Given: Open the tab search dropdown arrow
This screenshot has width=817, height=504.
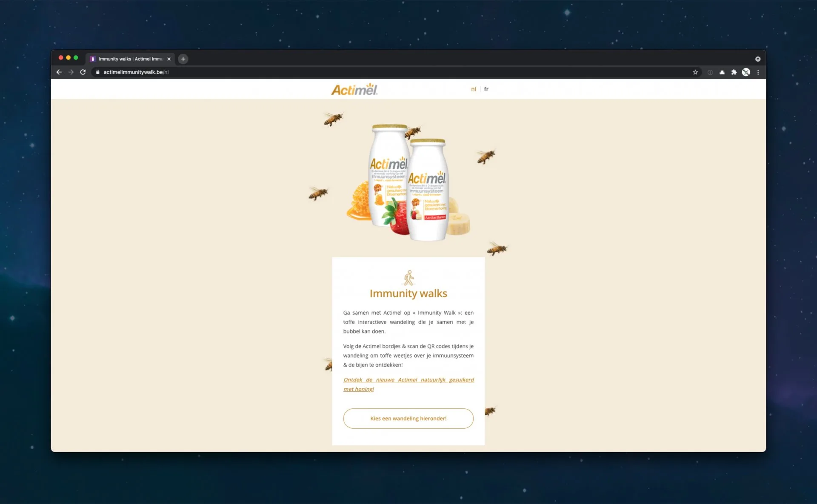Looking at the screenshot, I should (x=758, y=59).
